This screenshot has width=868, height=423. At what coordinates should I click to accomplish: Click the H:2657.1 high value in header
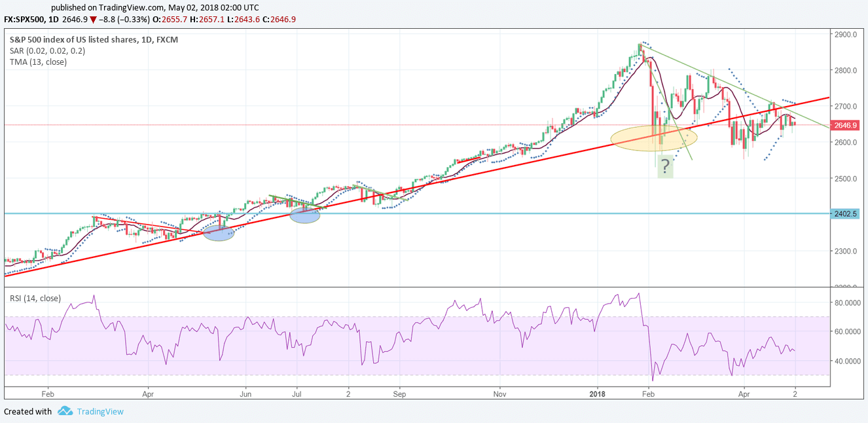(x=207, y=20)
